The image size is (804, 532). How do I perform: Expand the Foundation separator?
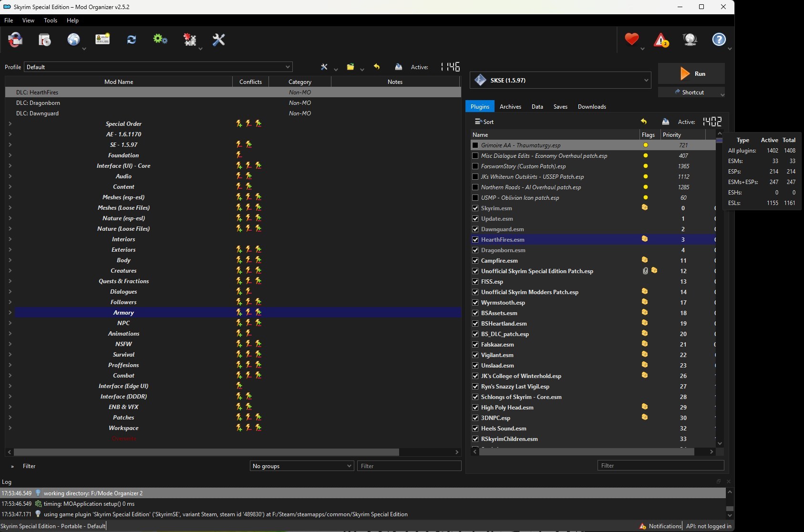(10, 155)
